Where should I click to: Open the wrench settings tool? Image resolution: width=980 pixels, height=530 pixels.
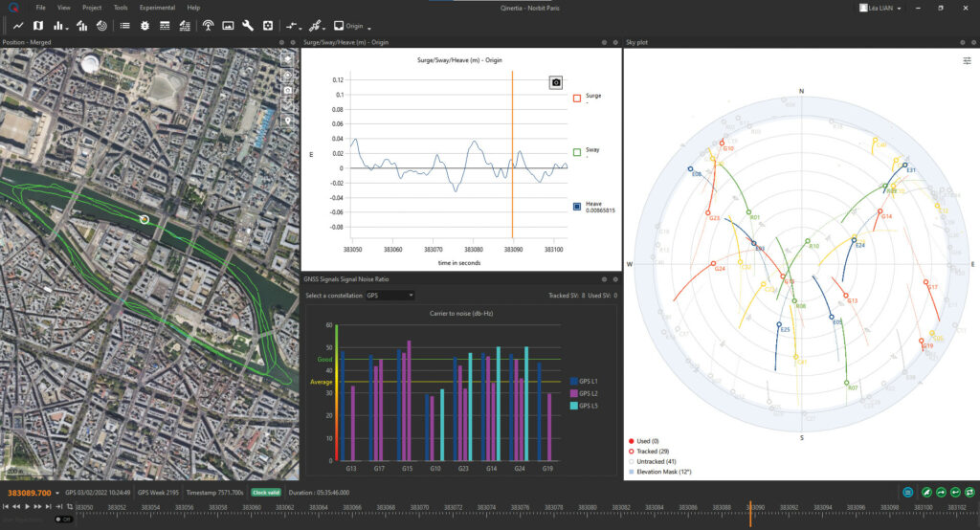click(x=248, y=26)
